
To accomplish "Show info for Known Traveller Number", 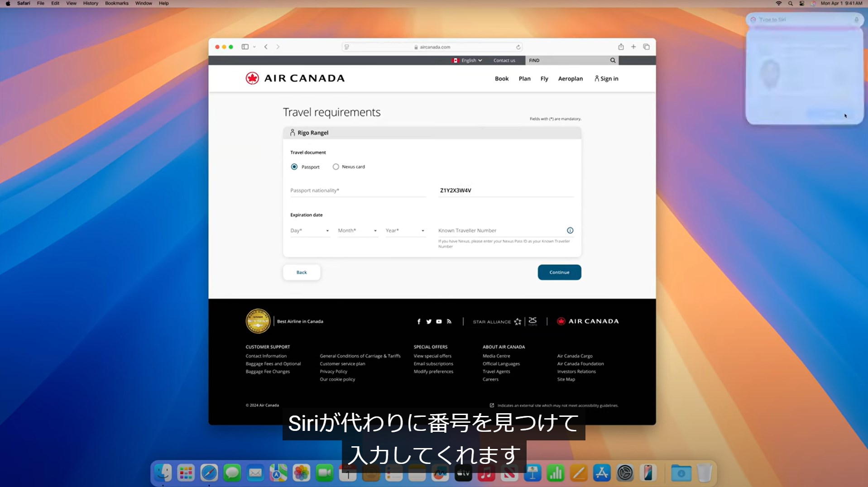I will tap(570, 230).
